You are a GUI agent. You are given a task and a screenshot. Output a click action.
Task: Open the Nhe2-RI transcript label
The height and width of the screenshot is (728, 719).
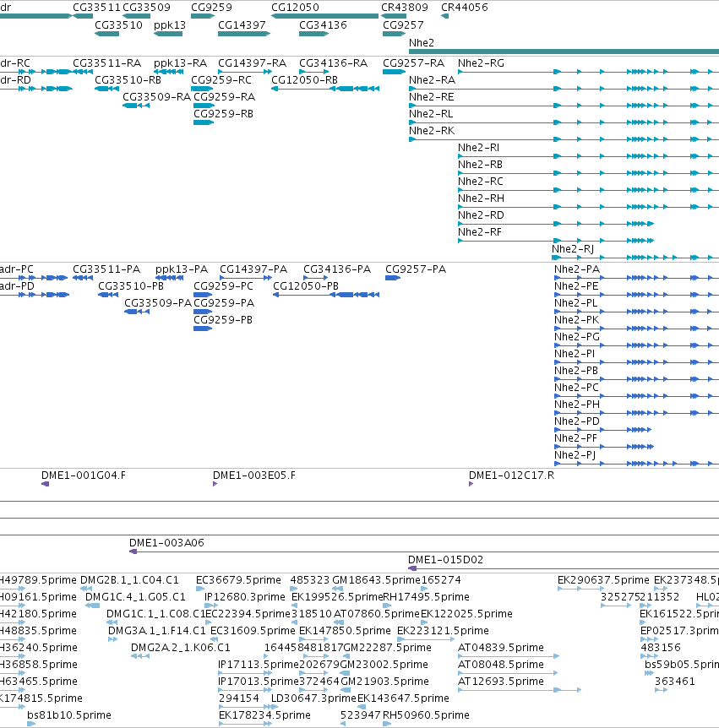coord(478,148)
